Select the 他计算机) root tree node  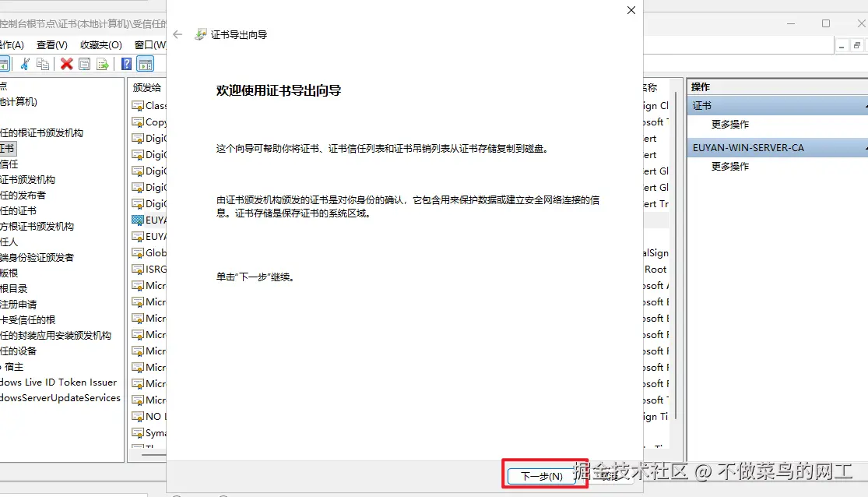pos(18,102)
